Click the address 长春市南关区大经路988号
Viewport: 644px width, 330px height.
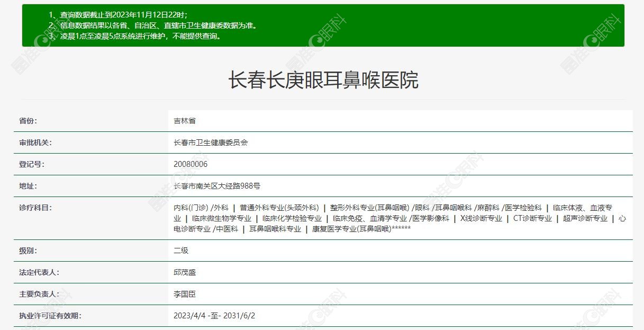click(217, 186)
